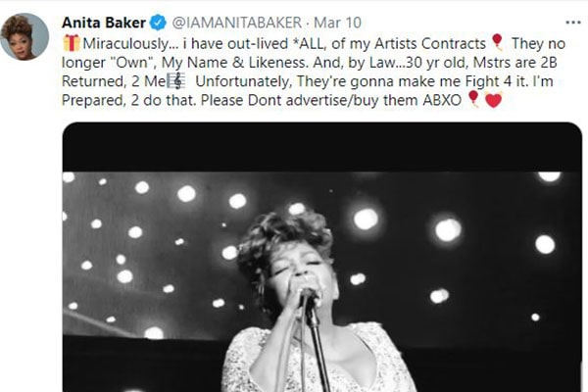Click the microphone in the photo
This screenshot has height=392, width=588.
[x=308, y=294]
